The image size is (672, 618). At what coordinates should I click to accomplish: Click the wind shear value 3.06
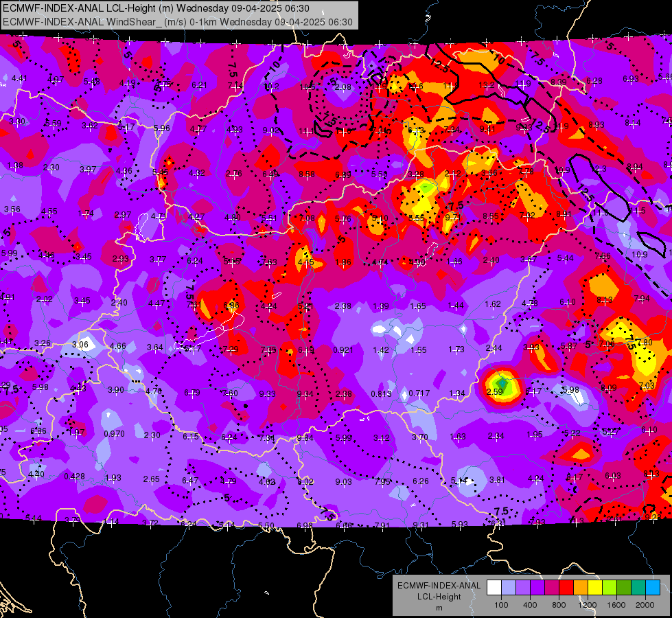[x=80, y=345]
